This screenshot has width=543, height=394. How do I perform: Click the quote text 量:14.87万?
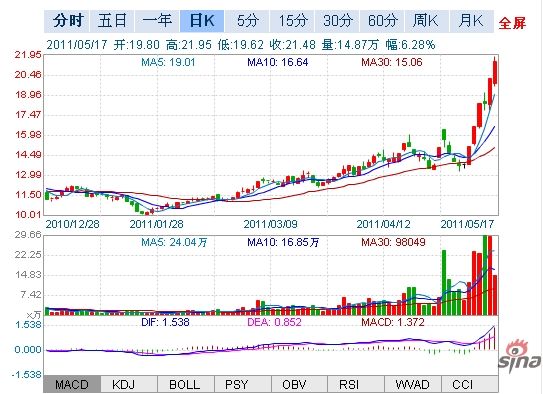coord(350,45)
